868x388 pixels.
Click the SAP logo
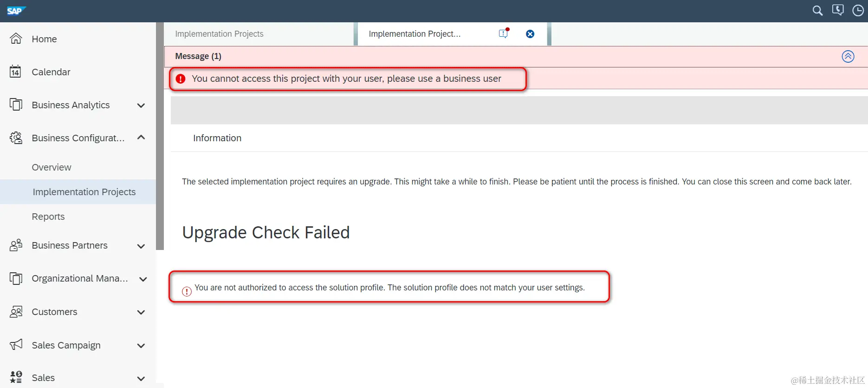pos(16,11)
